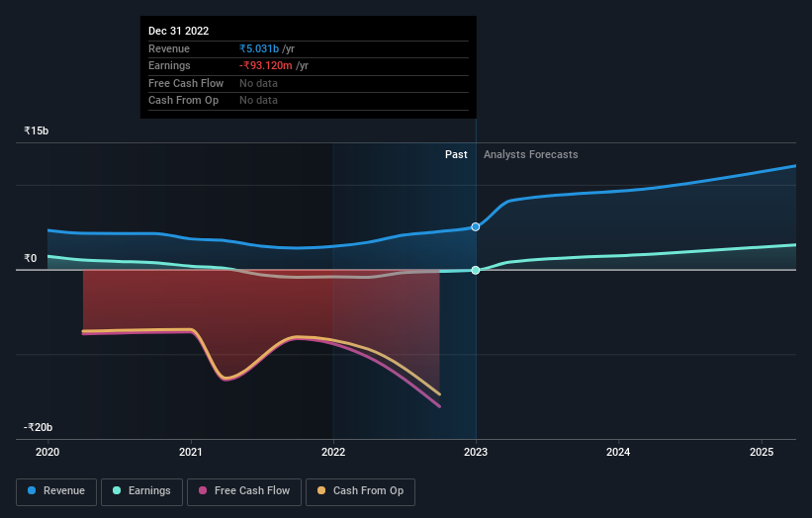Viewport: 812px width, 518px height.
Task: Click the Cash From Op row's No data text
Action: [x=258, y=101]
